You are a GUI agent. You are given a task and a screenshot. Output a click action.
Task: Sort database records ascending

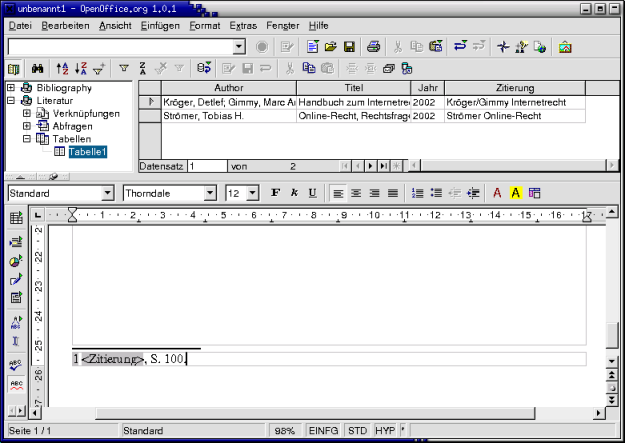tap(61, 69)
